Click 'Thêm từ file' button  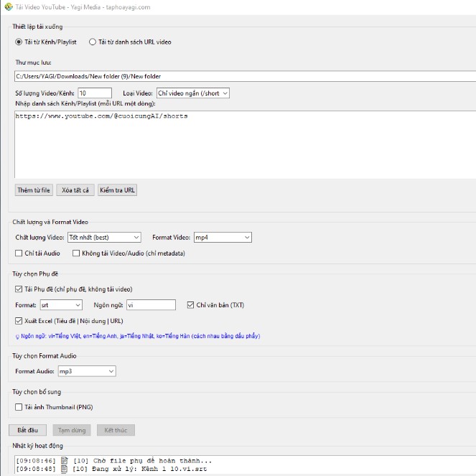coord(34,190)
